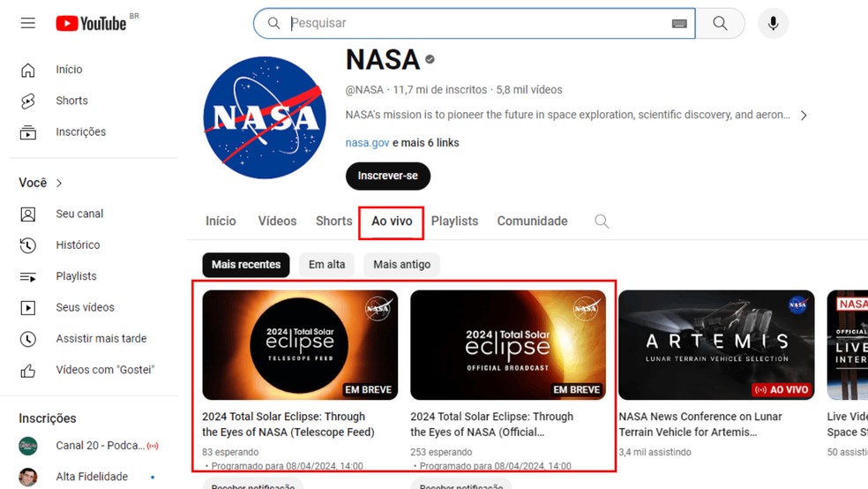Click the NASA channel avatar logo
Viewport: 868px width, 489px height.
[x=265, y=117]
